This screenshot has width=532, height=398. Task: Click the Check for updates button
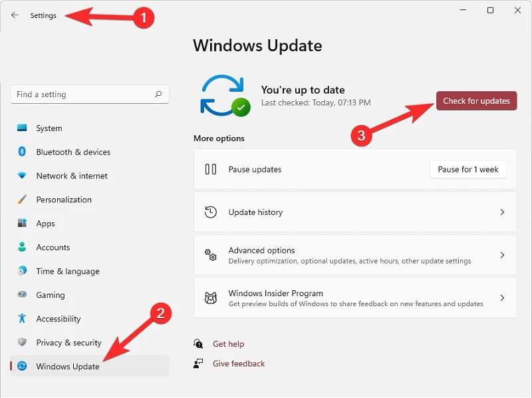click(476, 100)
